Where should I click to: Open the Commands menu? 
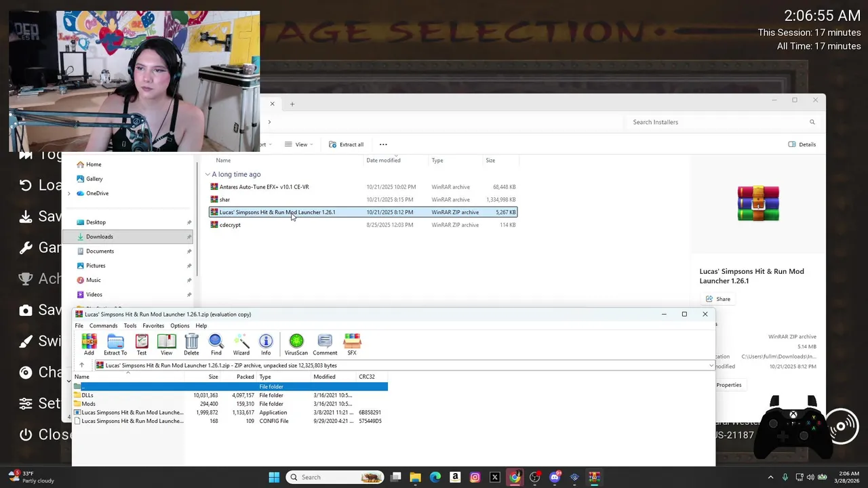[103, 325]
